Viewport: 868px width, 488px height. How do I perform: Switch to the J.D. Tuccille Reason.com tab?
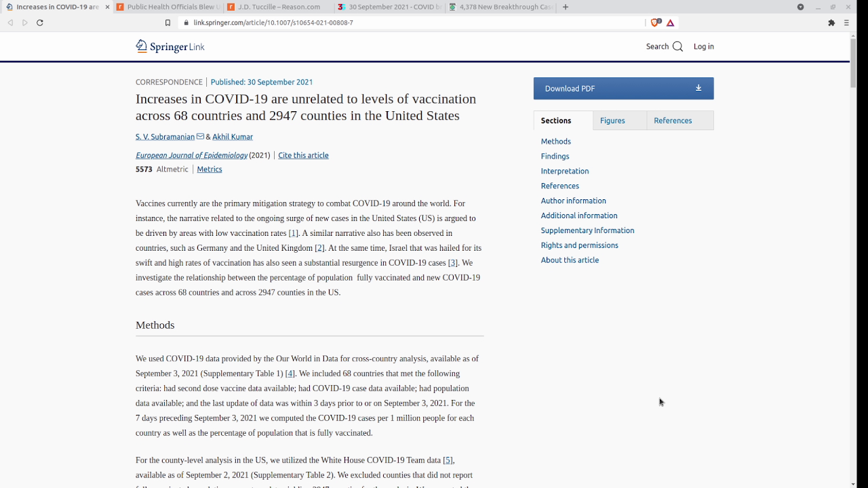(278, 7)
